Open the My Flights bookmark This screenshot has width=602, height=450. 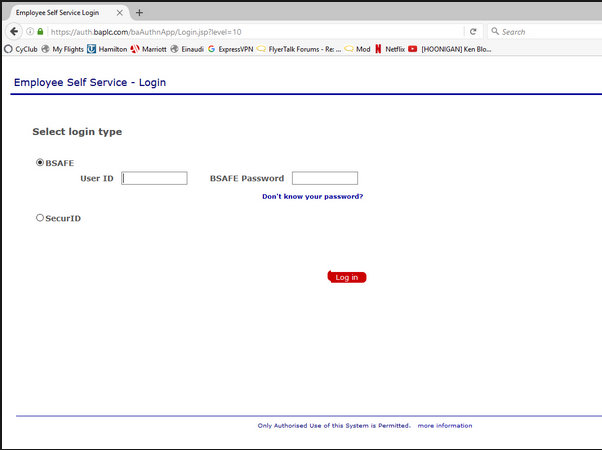[63, 49]
